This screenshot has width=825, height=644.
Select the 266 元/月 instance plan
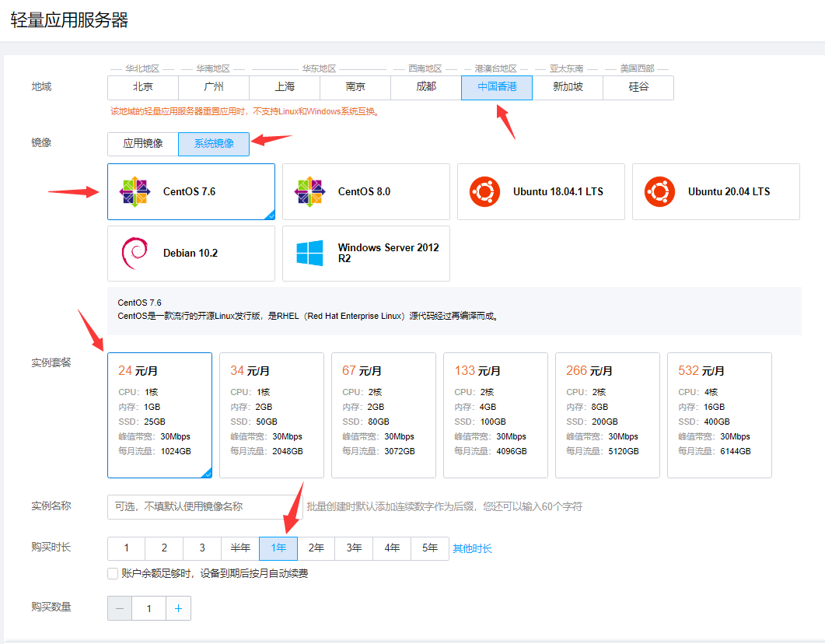608,415
